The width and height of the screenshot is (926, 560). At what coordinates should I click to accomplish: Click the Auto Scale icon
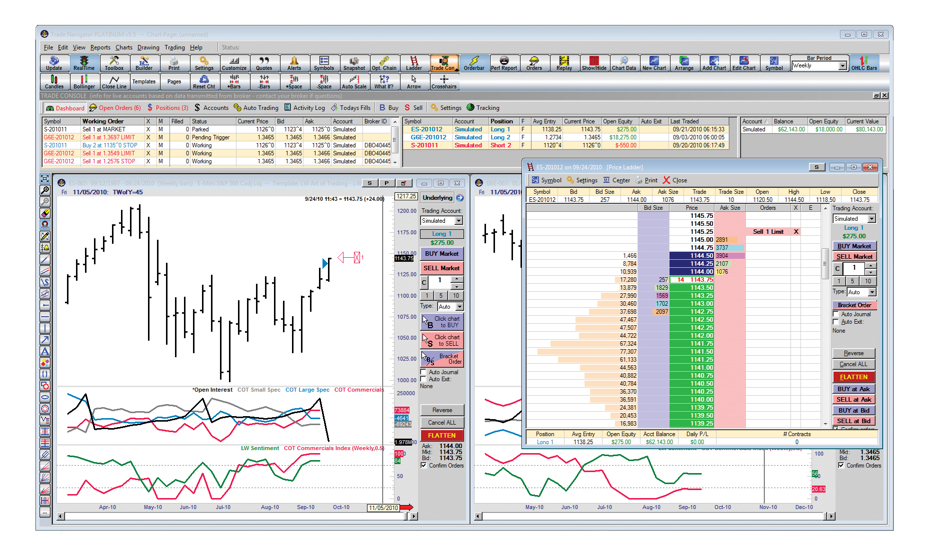(x=354, y=82)
